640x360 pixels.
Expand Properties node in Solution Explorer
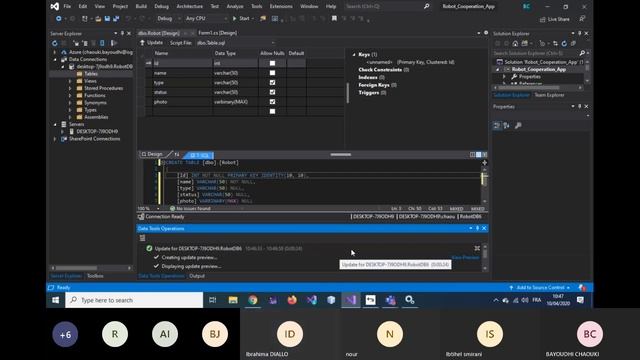(504, 77)
